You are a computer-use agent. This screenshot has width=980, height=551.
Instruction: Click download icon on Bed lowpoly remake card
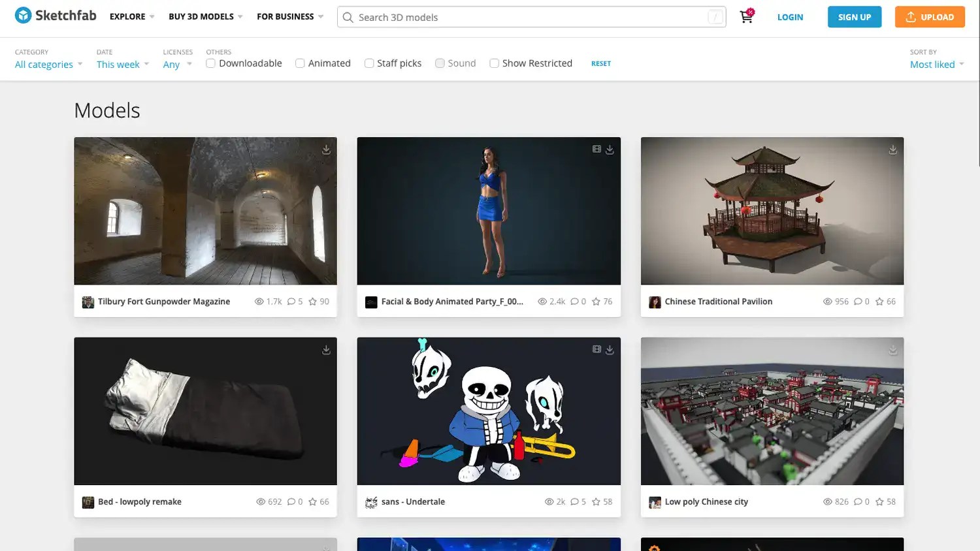pyautogui.click(x=326, y=350)
